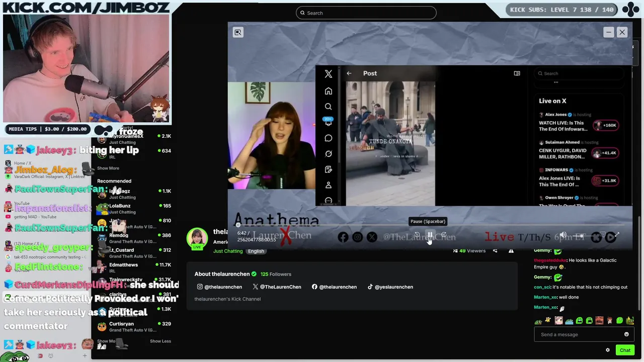Open Edmatthews channel in Recommended
The image size is (644, 362).
pos(134,267)
